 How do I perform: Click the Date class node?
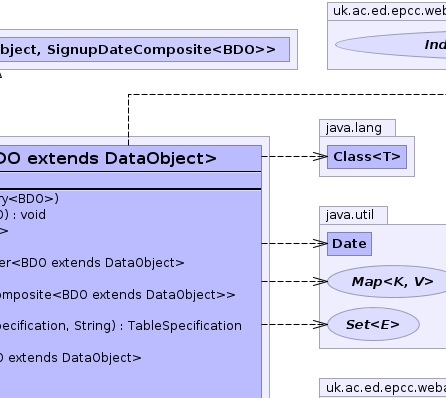[349, 244]
